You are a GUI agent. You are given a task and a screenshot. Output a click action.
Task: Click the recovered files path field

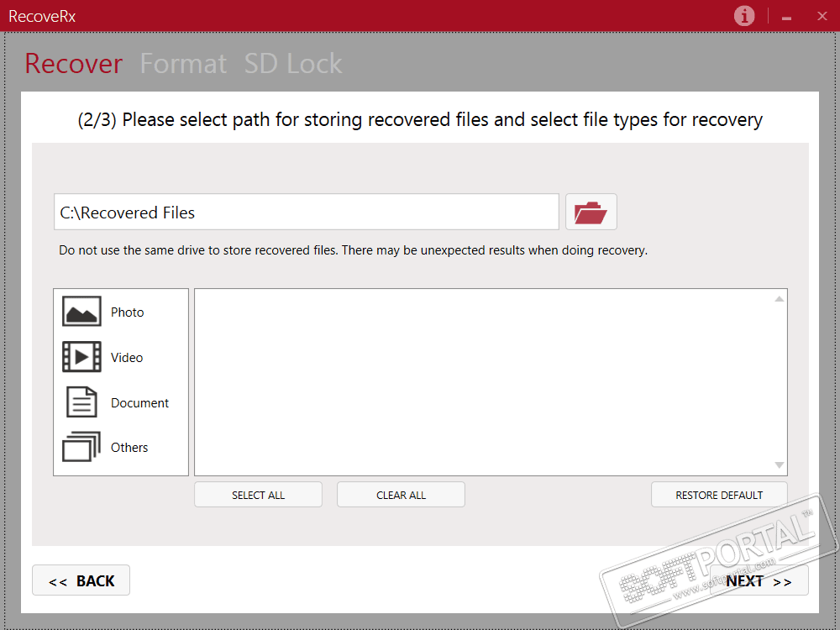307,213
